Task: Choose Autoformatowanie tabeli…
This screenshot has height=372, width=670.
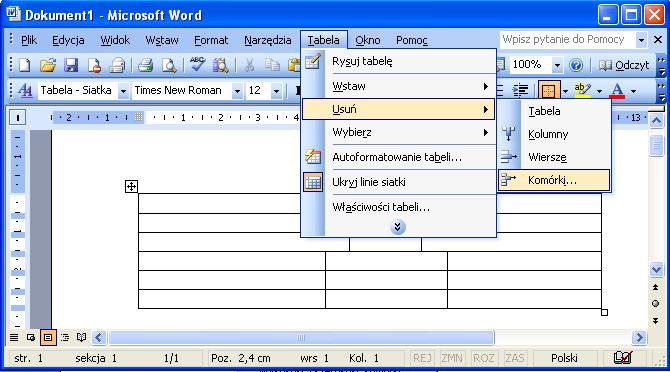Action: coord(398,157)
